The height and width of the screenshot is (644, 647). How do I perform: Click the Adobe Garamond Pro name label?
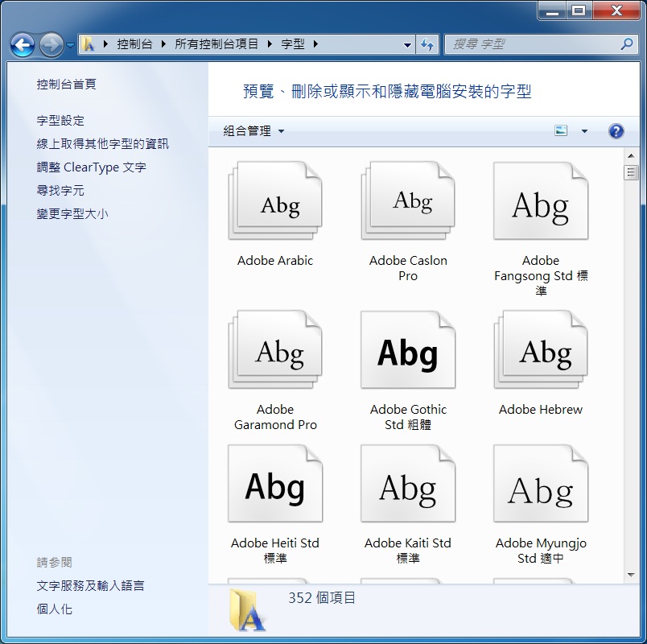(x=275, y=417)
